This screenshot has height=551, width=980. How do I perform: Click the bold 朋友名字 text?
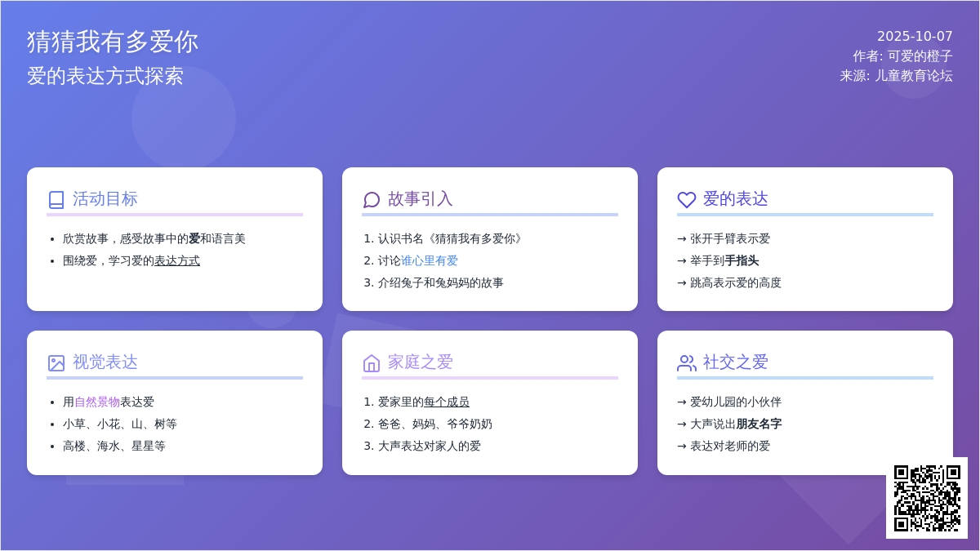(x=759, y=424)
